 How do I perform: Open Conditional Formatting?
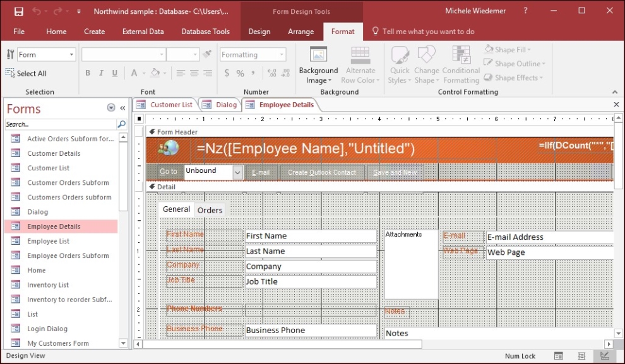pos(461,65)
